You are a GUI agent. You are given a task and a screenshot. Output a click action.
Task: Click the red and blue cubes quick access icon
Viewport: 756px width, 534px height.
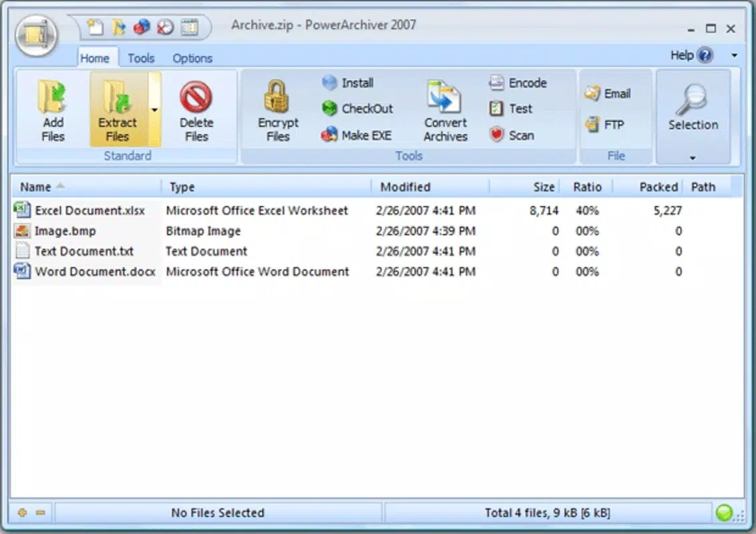142,27
